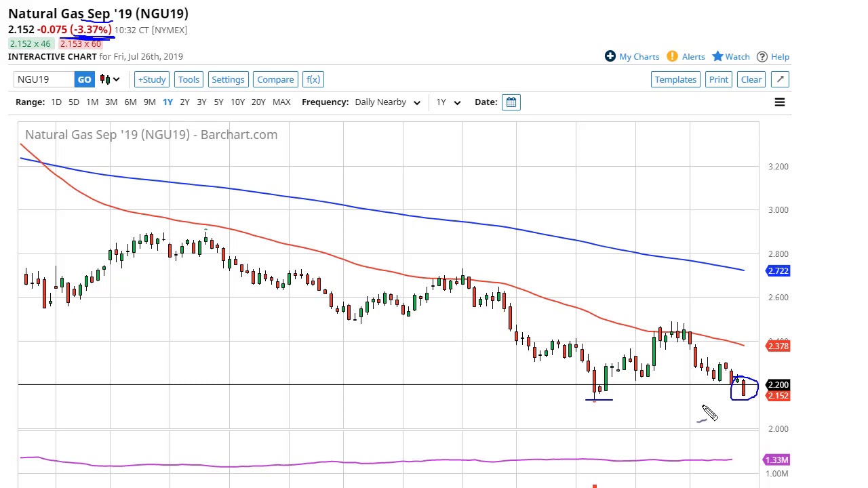Click the calendar date picker icon
This screenshot has height=488, width=868.
pos(511,102)
